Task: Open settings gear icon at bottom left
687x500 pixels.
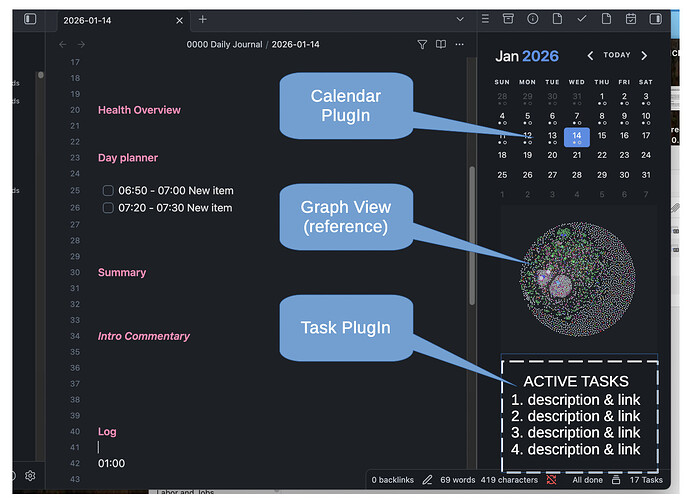Action: pyautogui.click(x=30, y=475)
